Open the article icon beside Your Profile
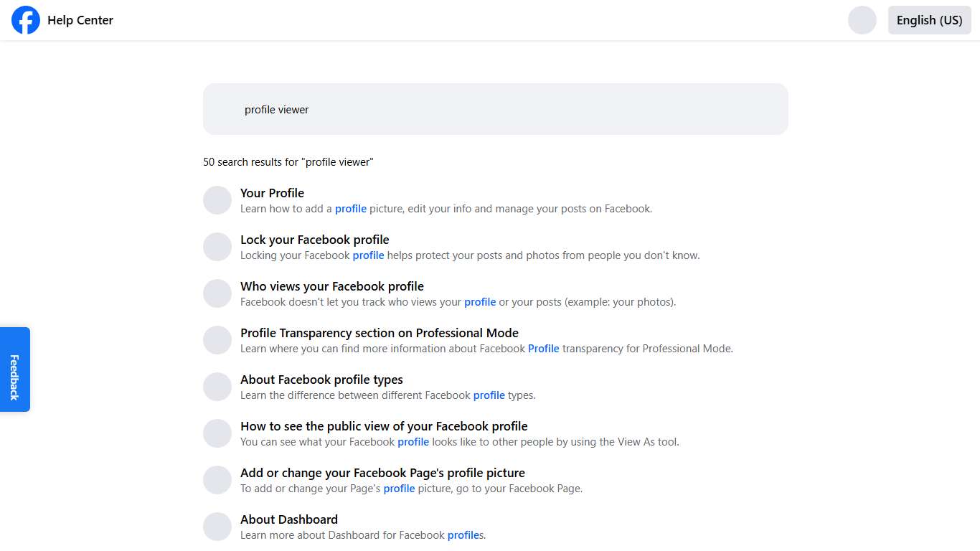The height and width of the screenshot is (551, 980). coord(217,200)
